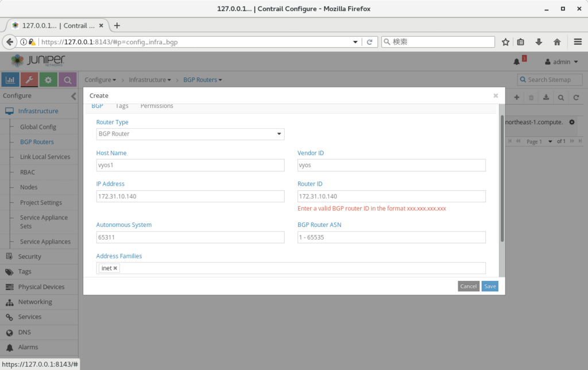Expand the Services menu section

coord(30,317)
